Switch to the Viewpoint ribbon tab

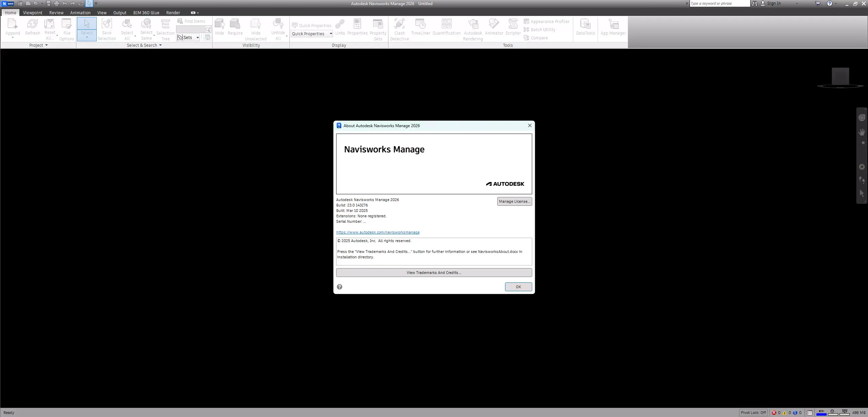32,13
